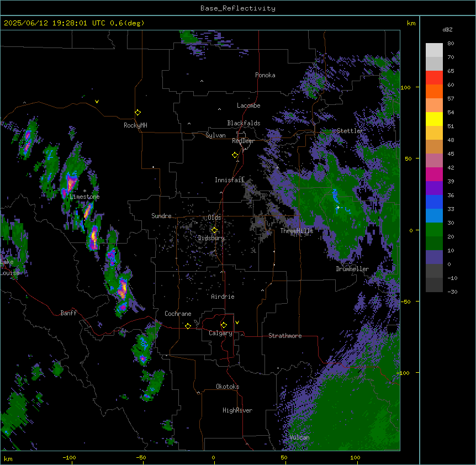Image resolution: width=476 pixels, height=465 pixels.
Task: Select the Sylvan label
Action: (x=215, y=135)
